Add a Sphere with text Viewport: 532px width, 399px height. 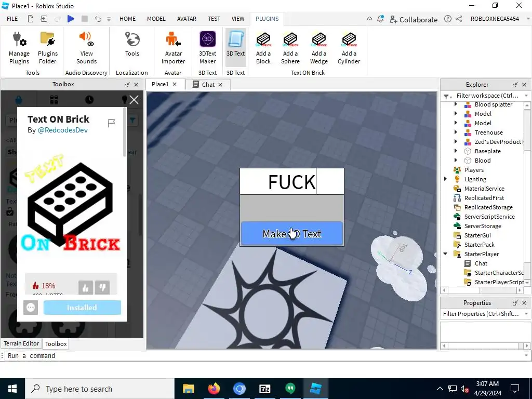tap(290, 48)
